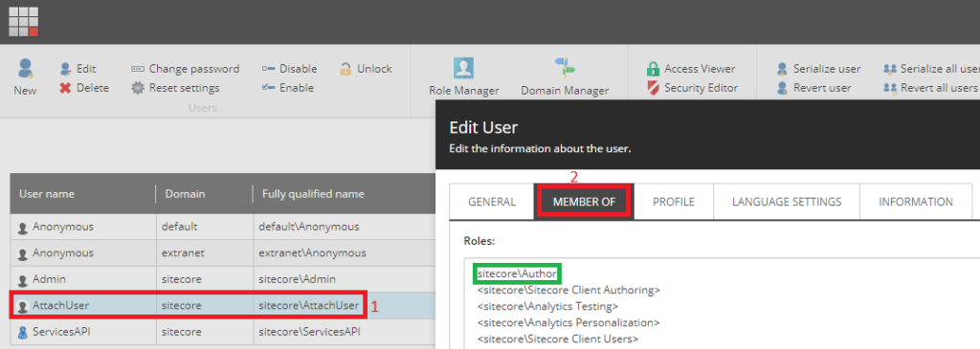Click the sitecore\AttachUser qualified name cell

(x=309, y=306)
